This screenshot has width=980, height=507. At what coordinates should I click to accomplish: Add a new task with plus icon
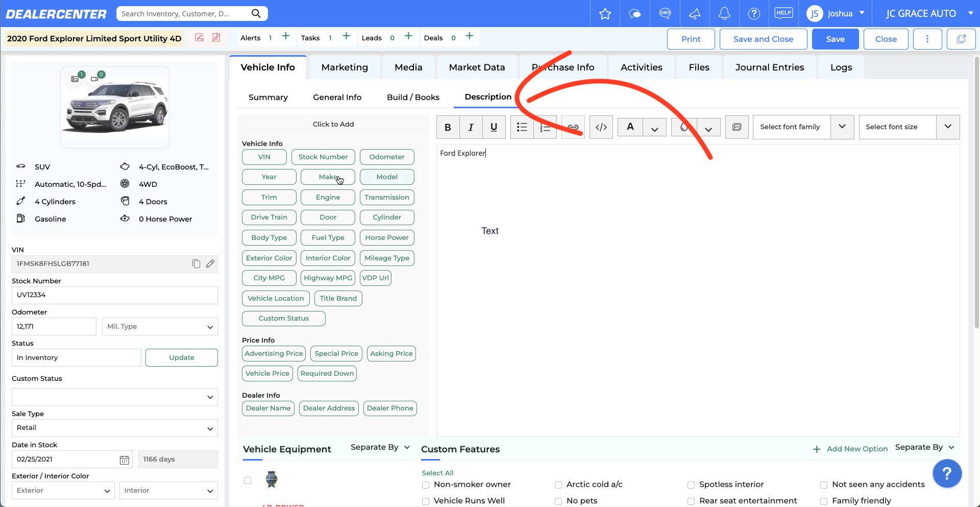coord(346,36)
